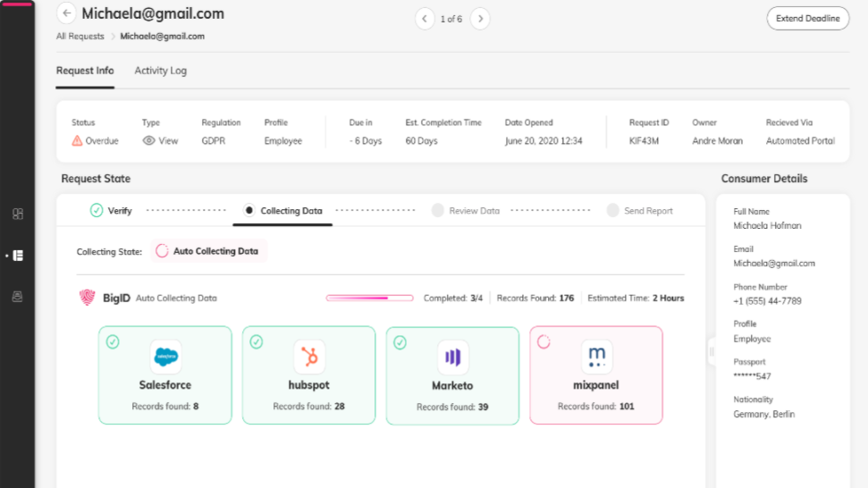The image size is (868, 488).
Task: Click the Records Found: 176 text
Action: click(x=535, y=298)
